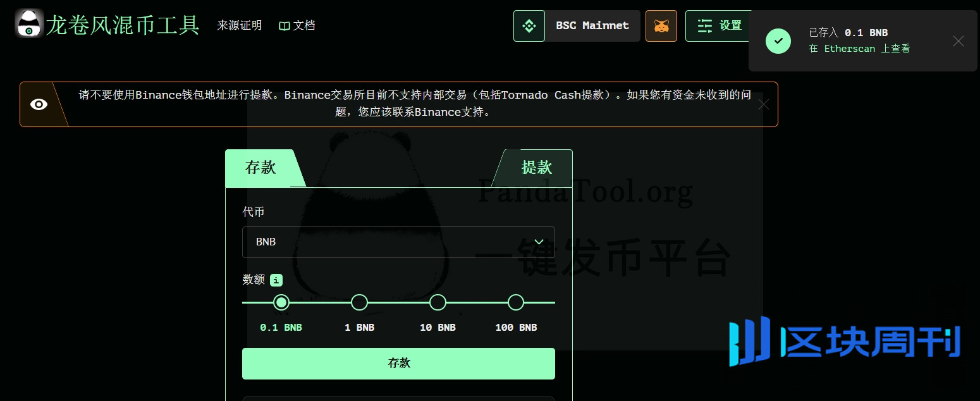Open the BNB token dropdown
Viewport: 980px width, 401px height.
point(398,242)
